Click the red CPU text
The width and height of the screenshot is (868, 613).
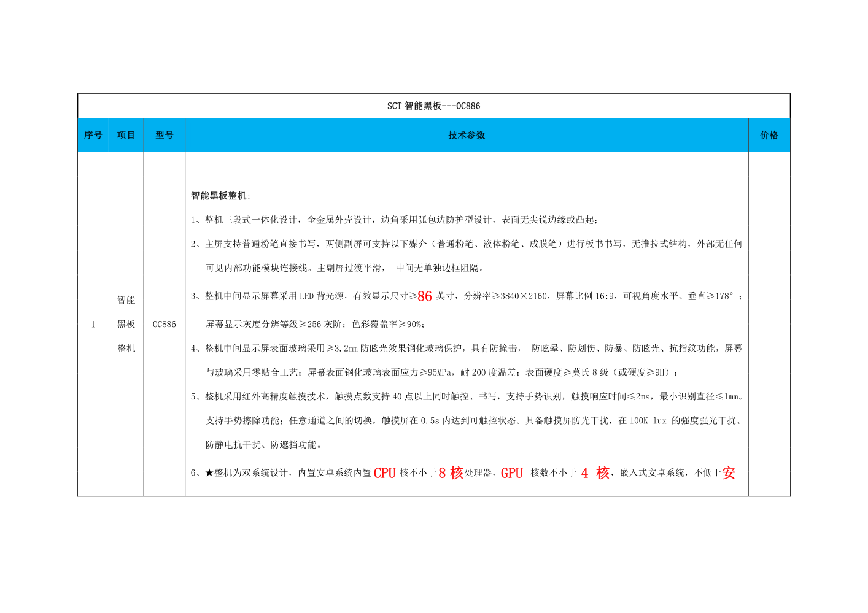[384, 474]
